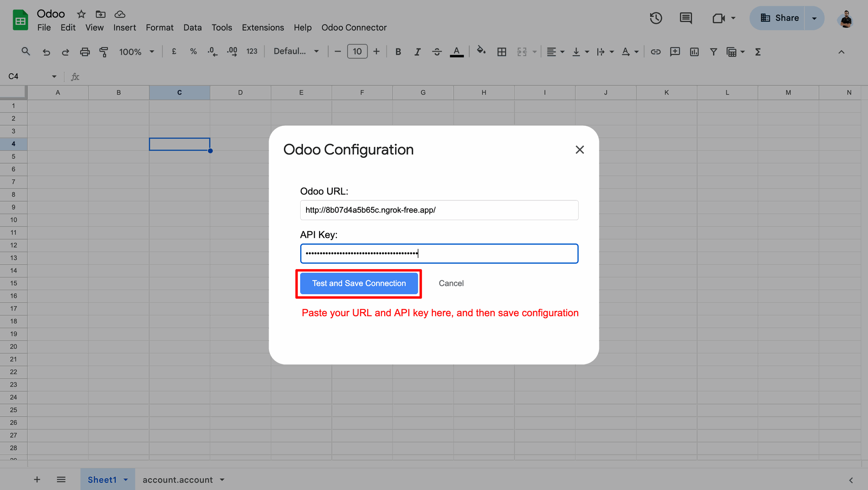Click the Odoo URL input field
Image resolution: width=868 pixels, height=490 pixels.
click(439, 210)
